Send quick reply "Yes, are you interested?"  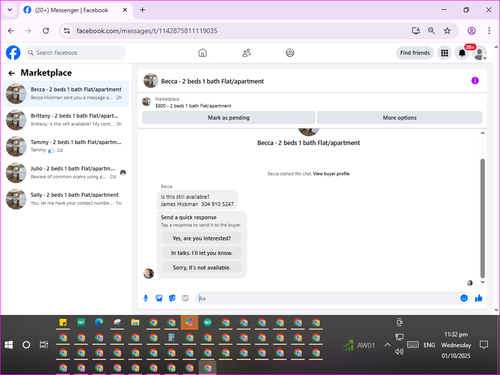pos(202,238)
